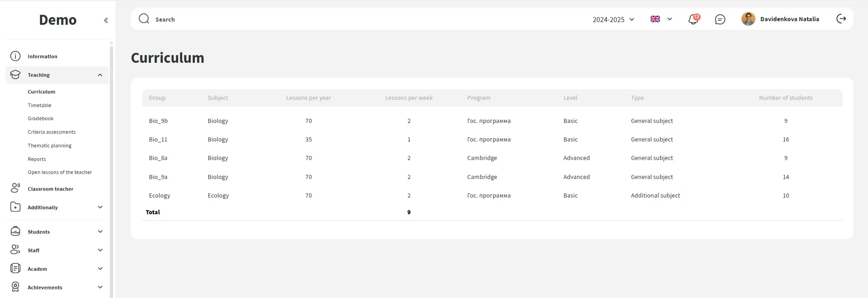Expand the Students menu section
Screen dimensions: 868x298
(100, 232)
